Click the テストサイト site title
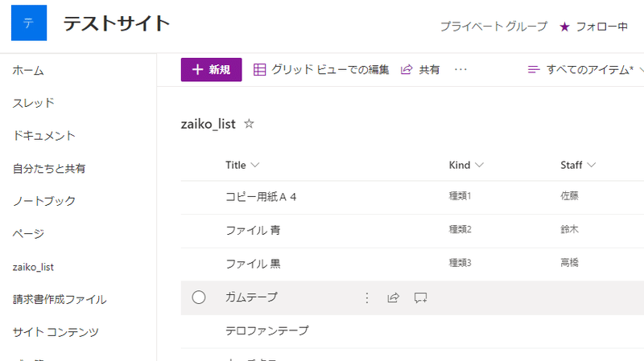The height and width of the screenshot is (361, 644). pyautogui.click(x=117, y=24)
